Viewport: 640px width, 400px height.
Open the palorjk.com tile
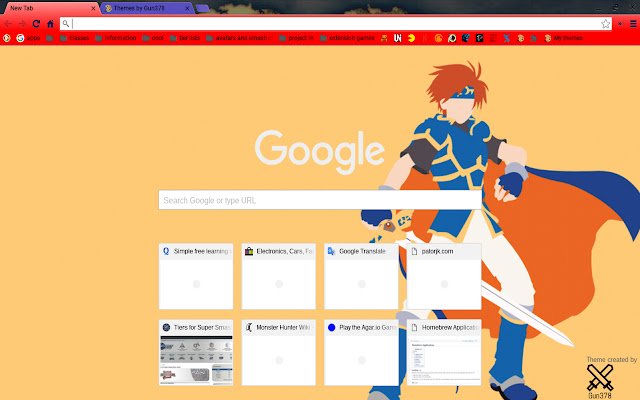click(x=444, y=276)
